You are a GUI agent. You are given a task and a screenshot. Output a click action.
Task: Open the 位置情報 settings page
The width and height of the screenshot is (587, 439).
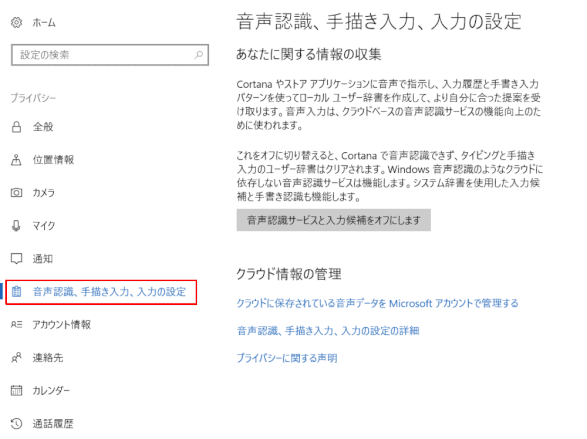click(53, 160)
